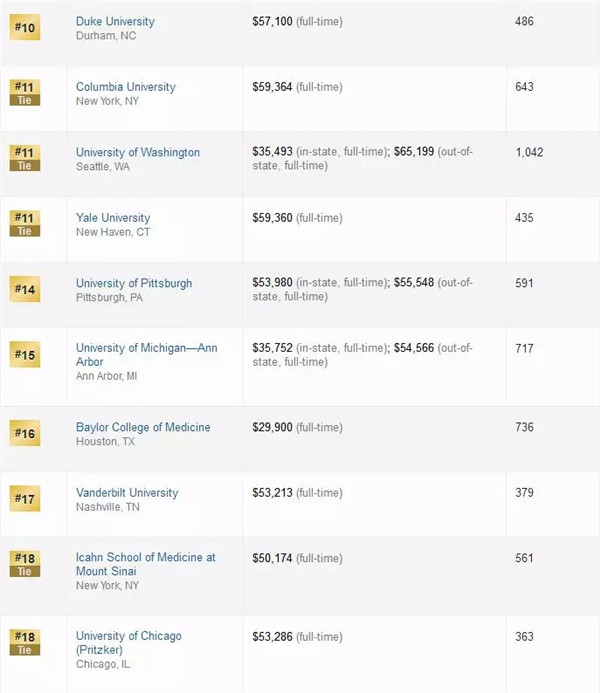Click University of Chicago's #18 Tie badge
The image size is (600, 693).
click(x=25, y=642)
